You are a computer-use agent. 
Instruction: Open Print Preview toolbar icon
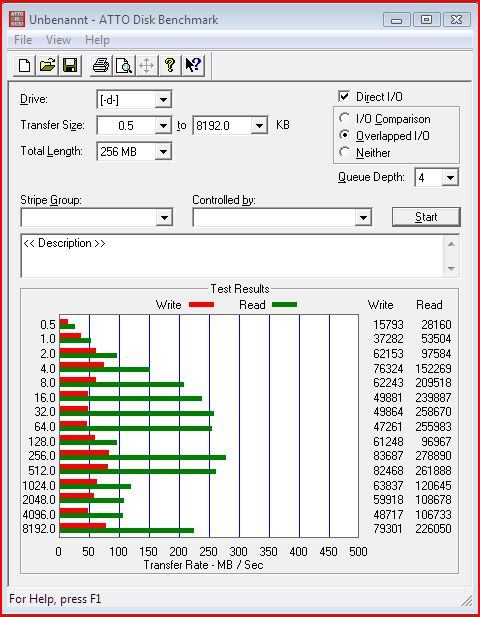(124, 65)
